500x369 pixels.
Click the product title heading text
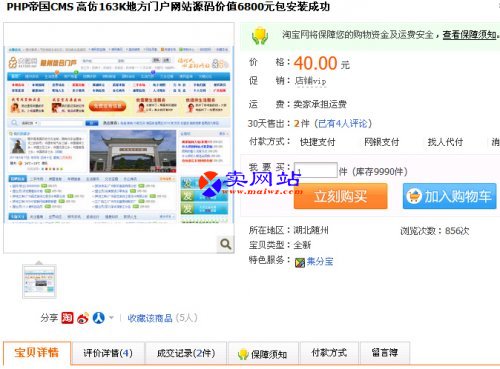tap(168, 7)
